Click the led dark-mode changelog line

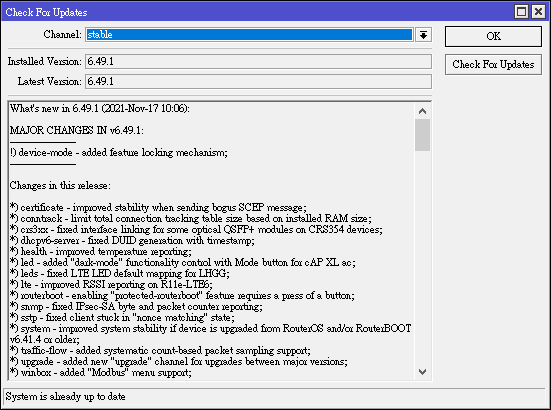[183, 262]
